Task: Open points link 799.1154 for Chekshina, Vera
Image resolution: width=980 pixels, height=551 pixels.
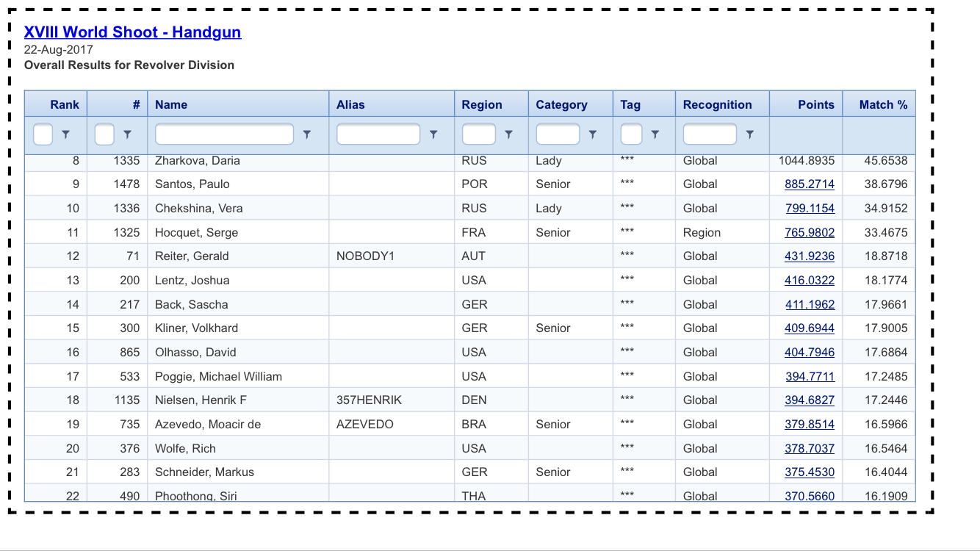Action: click(x=810, y=209)
